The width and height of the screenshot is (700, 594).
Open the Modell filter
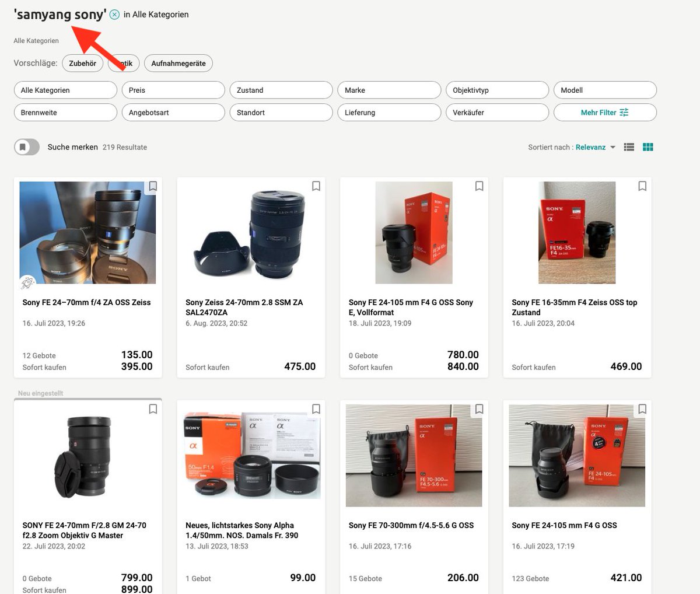tap(605, 90)
